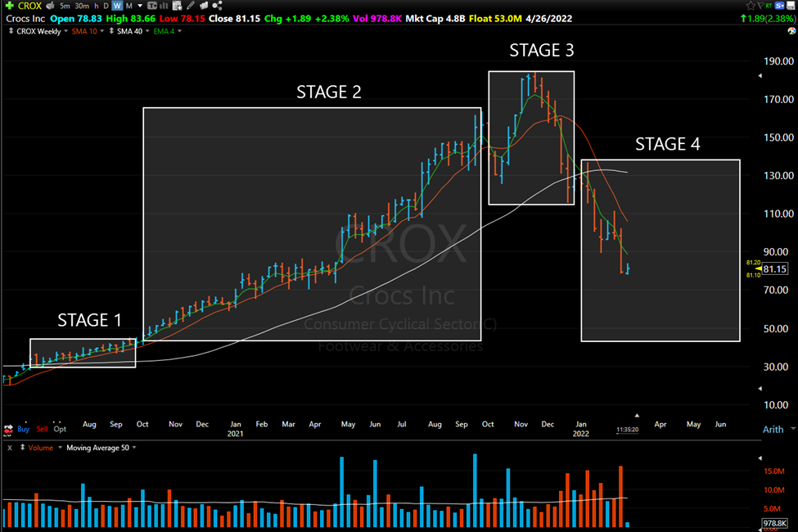Expand the Volume dropdown arrow

pyautogui.click(x=60, y=448)
